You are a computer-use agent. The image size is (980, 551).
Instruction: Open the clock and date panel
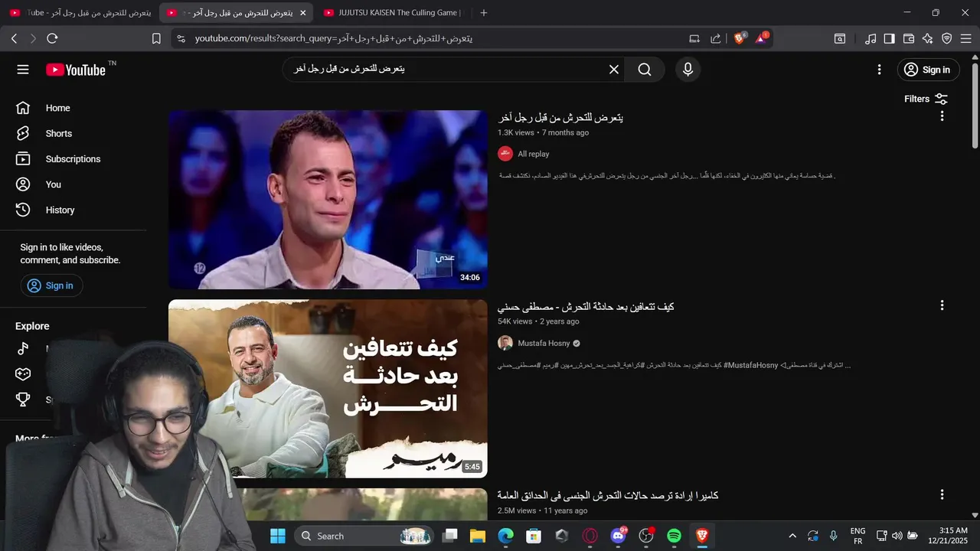point(948,536)
